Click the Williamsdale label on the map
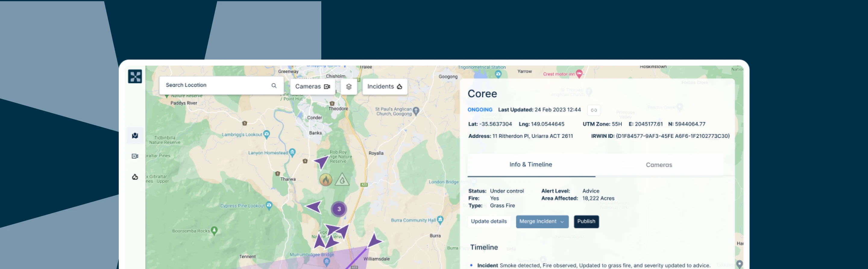The height and width of the screenshot is (269, 868). [x=376, y=259]
